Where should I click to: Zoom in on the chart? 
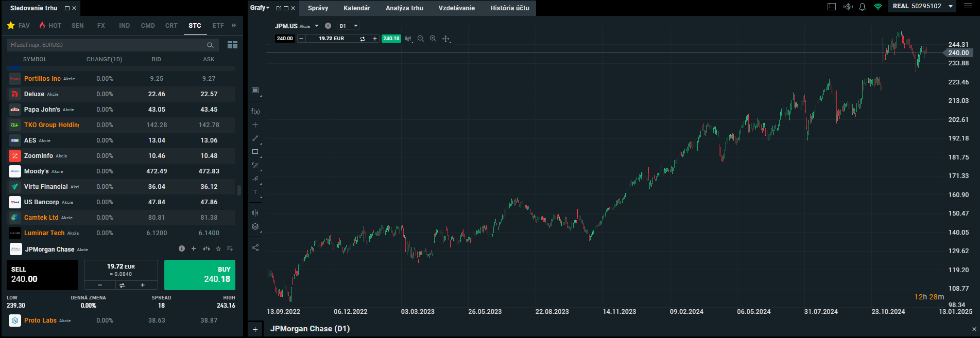(433, 39)
